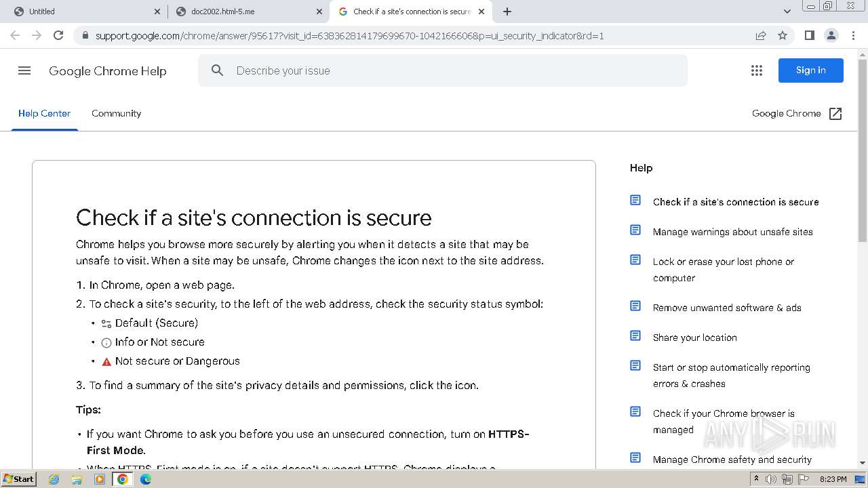Open the main hamburger menu
This screenshot has height=488, width=868.
[x=24, y=70]
